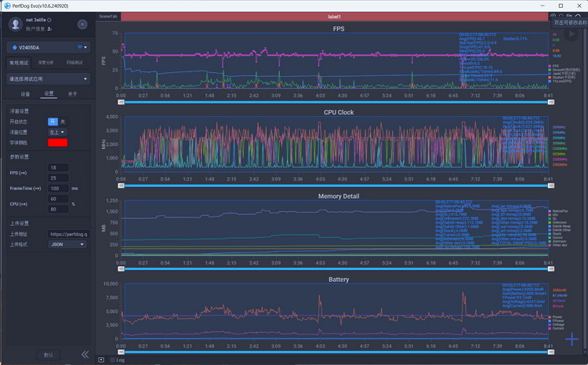Turn floating window off with 关 toggle
The width and height of the screenshot is (588, 365).
[x=63, y=122]
